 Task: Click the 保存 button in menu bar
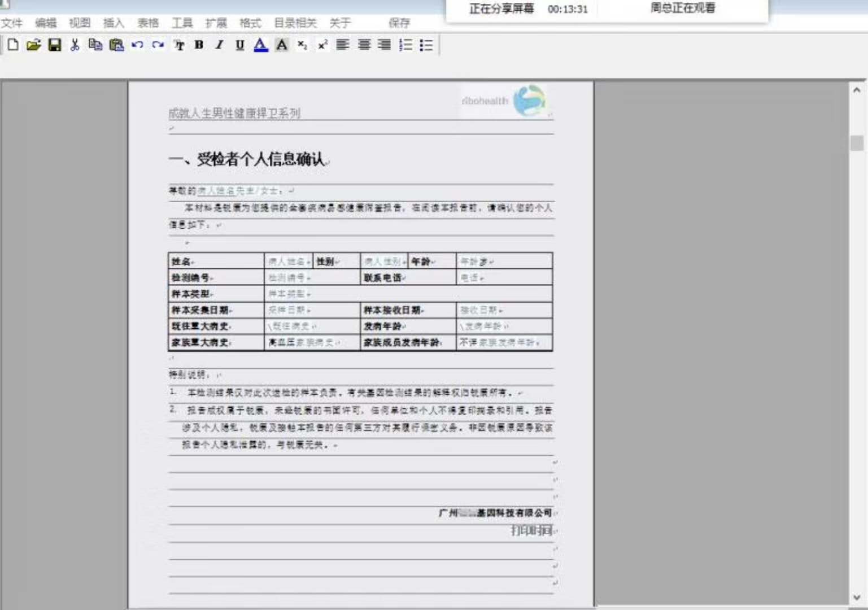[x=399, y=23]
